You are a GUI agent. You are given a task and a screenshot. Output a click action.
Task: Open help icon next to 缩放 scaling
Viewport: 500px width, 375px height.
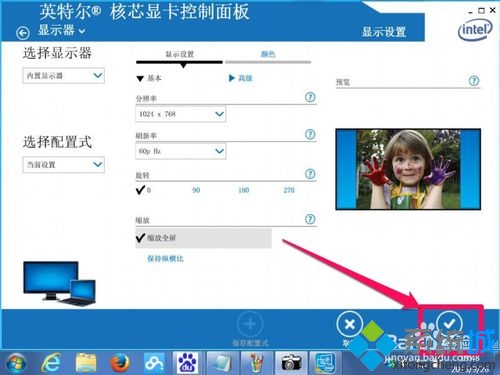click(310, 219)
